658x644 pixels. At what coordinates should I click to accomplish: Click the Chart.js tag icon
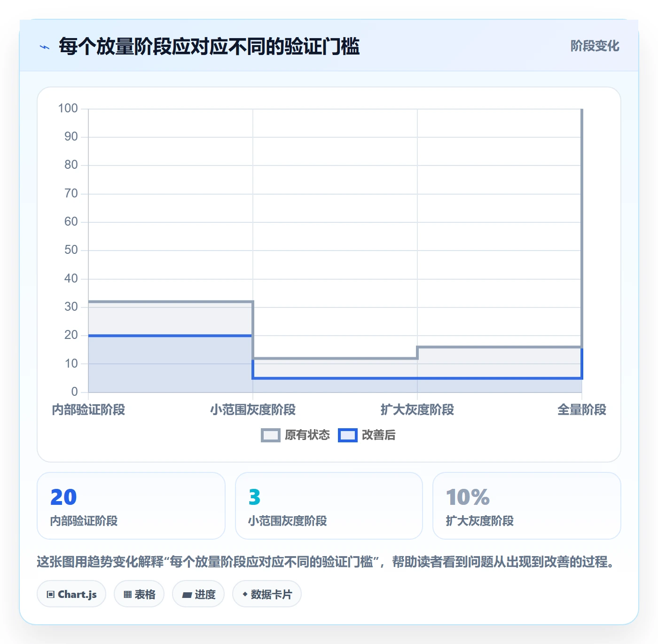tap(51, 595)
